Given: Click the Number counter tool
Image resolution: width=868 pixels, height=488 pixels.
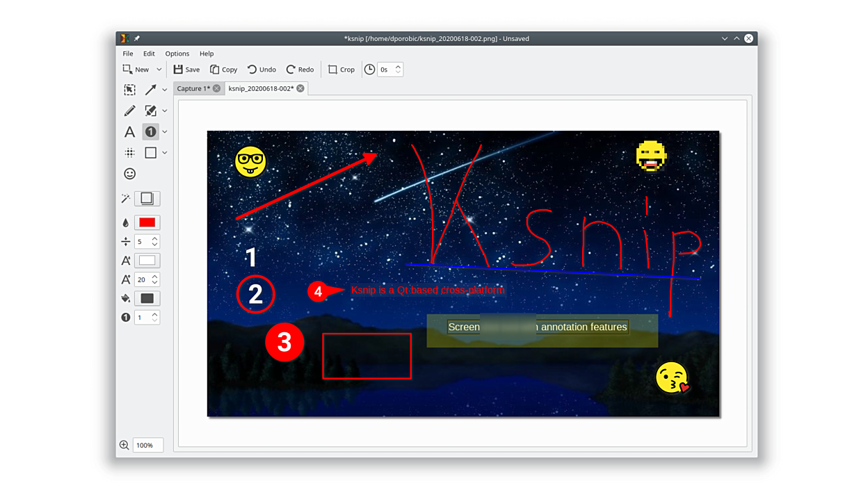Looking at the screenshot, I should [x=150, y=131].
